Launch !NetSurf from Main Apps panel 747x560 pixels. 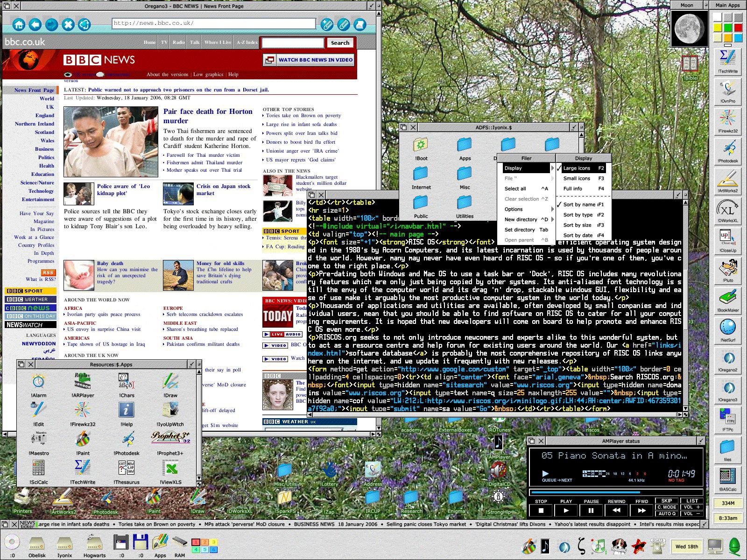click(728, 330)
